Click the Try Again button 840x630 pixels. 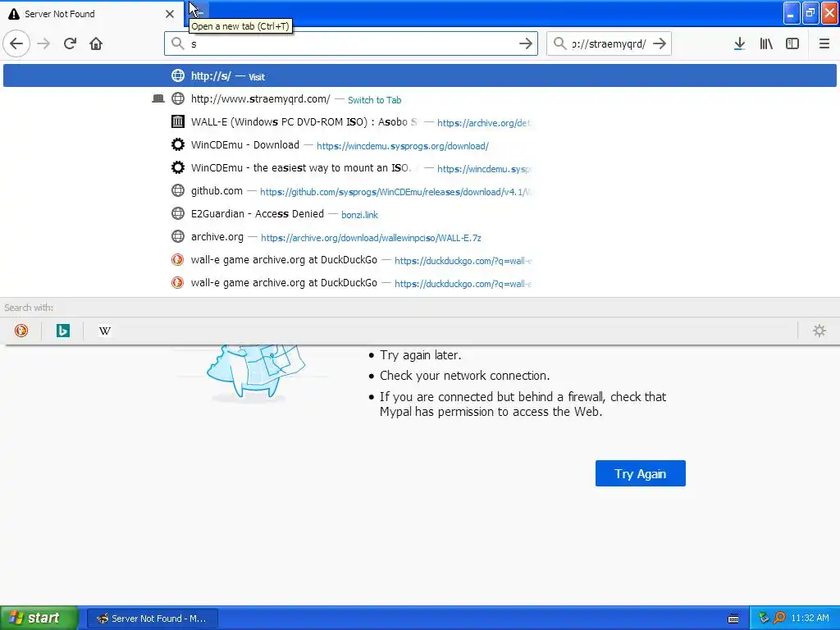(x=640, y=473)
